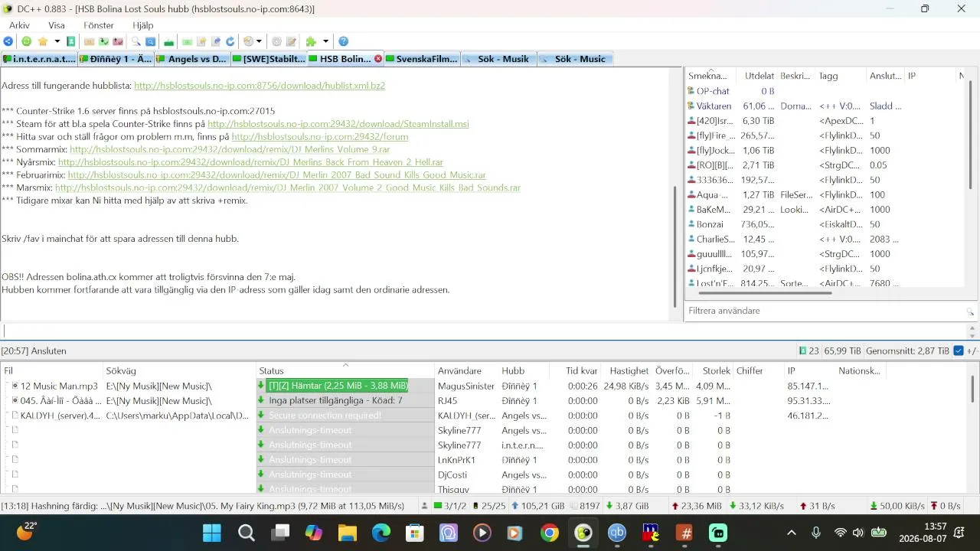
Task: Switch to the Sök - Music tab
Action: point(575,59)
